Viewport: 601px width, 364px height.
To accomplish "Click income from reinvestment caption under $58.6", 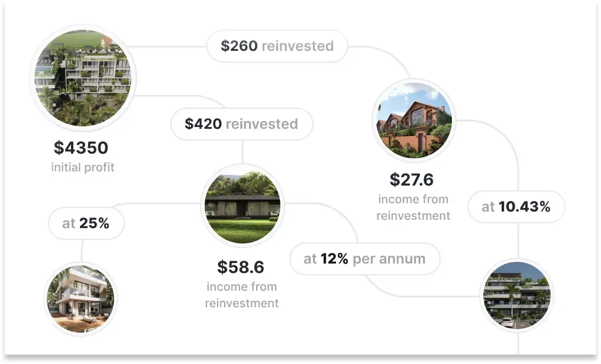I will [242, 295].
